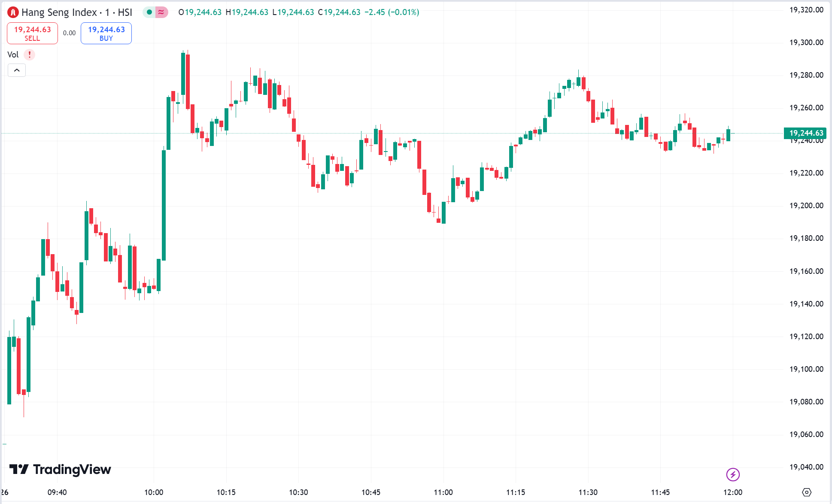This screenshot has height=504, width=832.
Task: Click the pink delayed-data approximation icon
Action: [160, 12]
